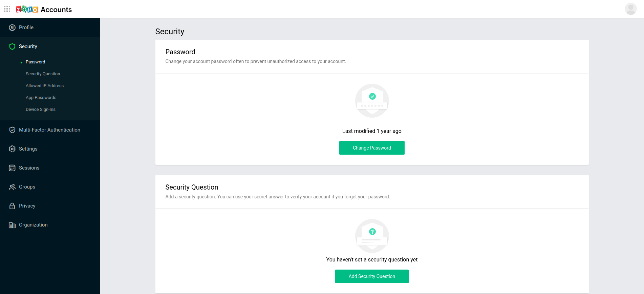Open the user avatar profile menu

(x=630, y=9)
